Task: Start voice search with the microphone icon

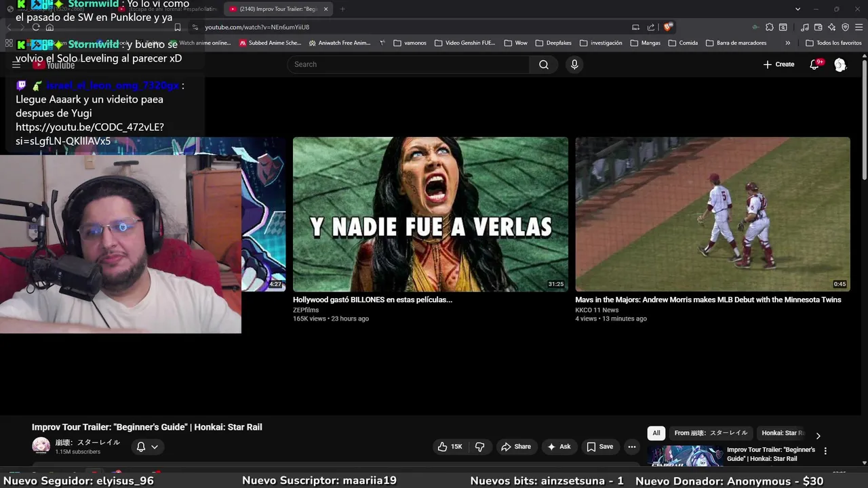Action: [x=574, y=64]
